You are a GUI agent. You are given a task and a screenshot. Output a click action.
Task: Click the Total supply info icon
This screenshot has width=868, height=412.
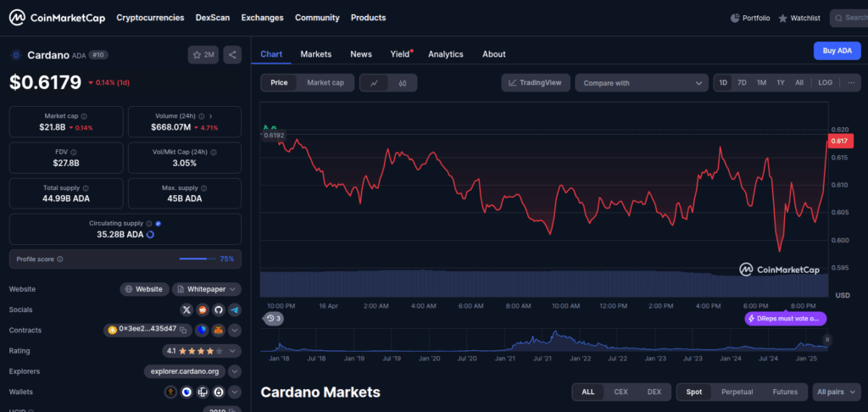86,187
